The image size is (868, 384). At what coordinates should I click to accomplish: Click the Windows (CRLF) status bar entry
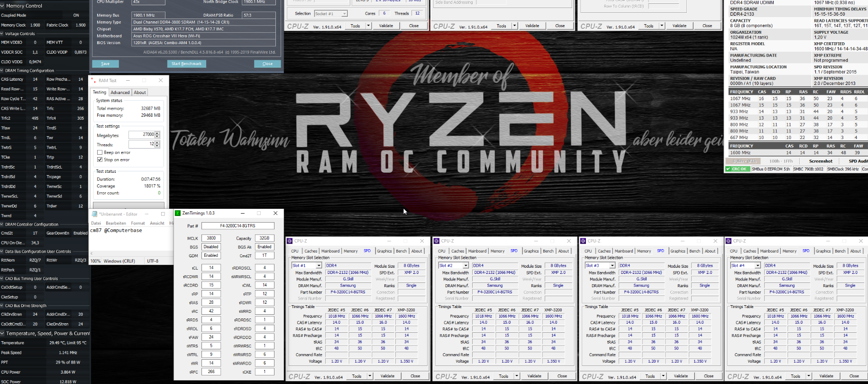tap(119, 261)
